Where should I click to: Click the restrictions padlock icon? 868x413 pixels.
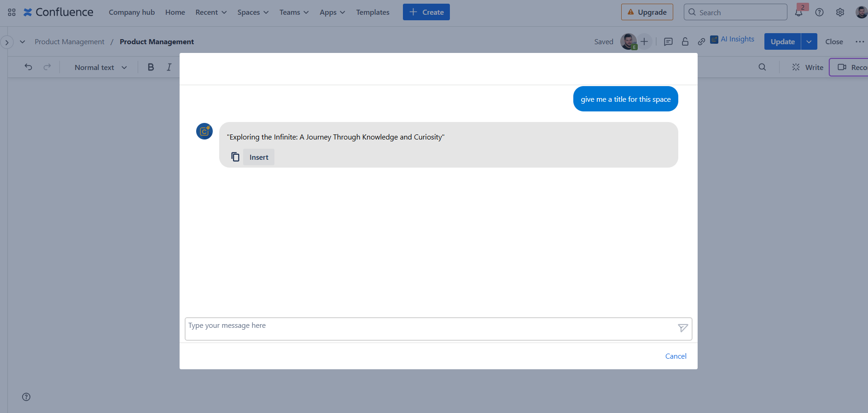(x=685, y=42)
